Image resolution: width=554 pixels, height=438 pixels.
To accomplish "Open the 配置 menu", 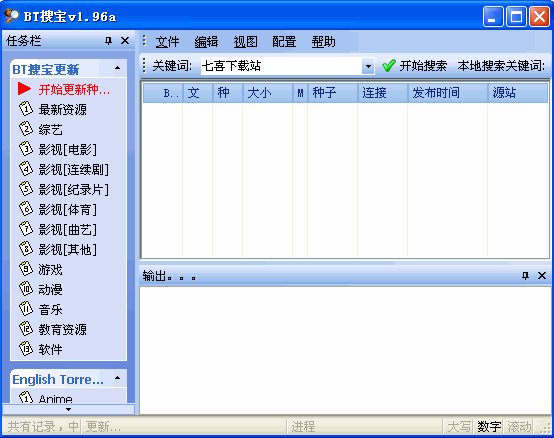I will coord(284,42).
